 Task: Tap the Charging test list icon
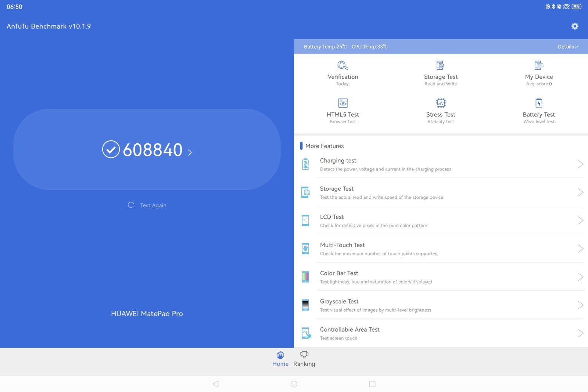pos(305,164)
